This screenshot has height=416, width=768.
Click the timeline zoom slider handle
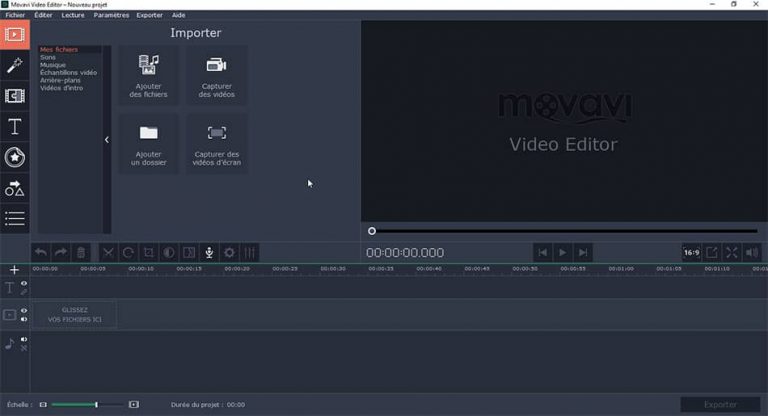tap(96, 405)
